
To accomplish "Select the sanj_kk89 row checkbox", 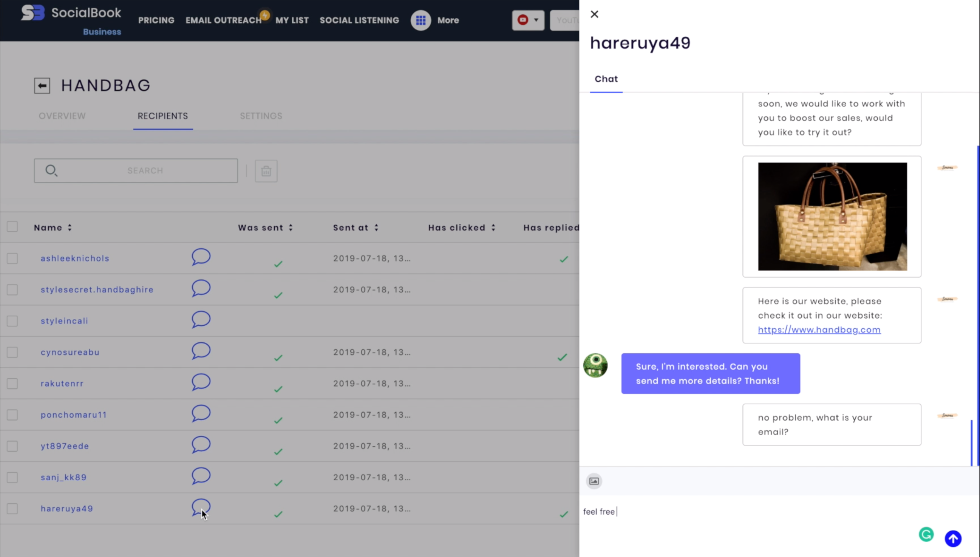I will click(x=12, y=477).
